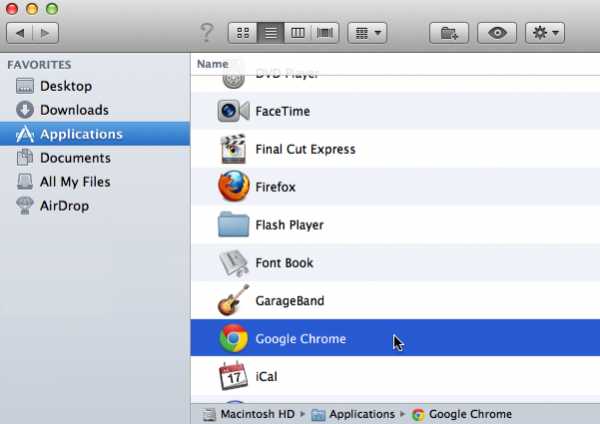This screenshot has height=424, width=600.
Task: Switch to icon view
Action: (x=243, y=33)
